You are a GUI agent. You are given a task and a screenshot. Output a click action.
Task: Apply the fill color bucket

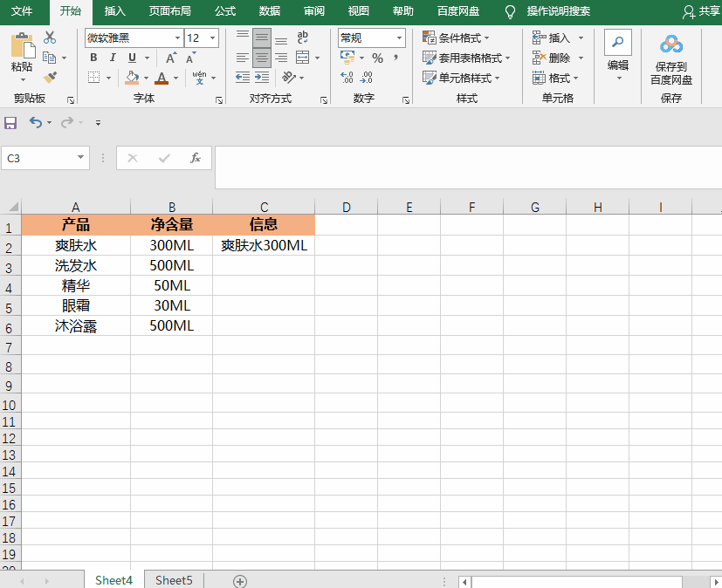point(132,78)
